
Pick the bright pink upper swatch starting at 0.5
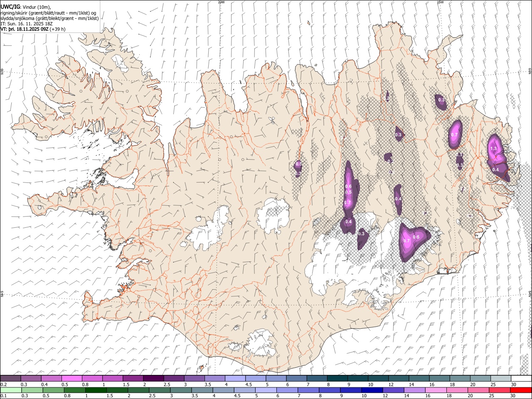pyautogui.click(x=71, y=379)
